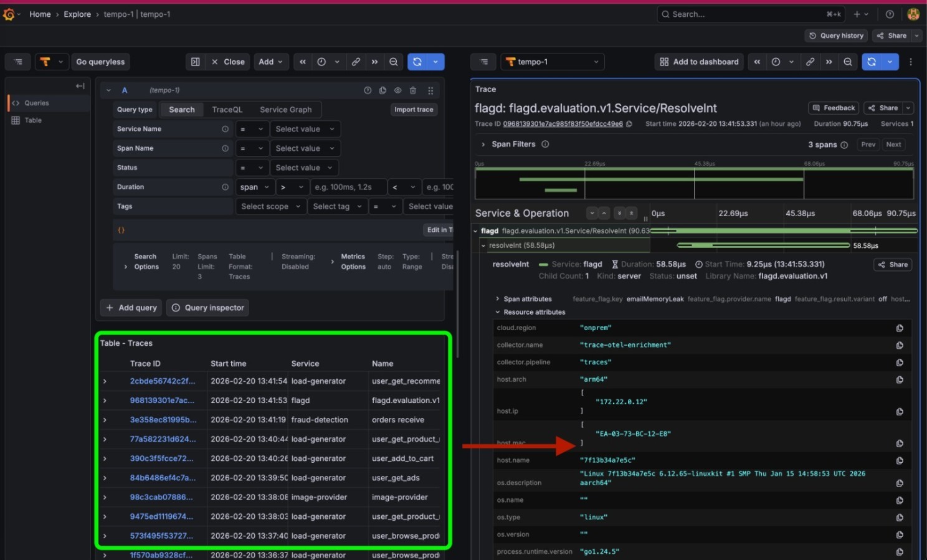This screenshot has width=927, height=560.
Task: Open the Add dropdown menu
Action: coord(271,62)
